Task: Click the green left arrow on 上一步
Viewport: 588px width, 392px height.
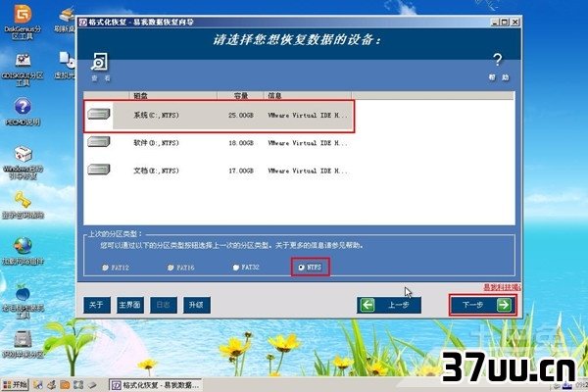Action: [367, 305]
